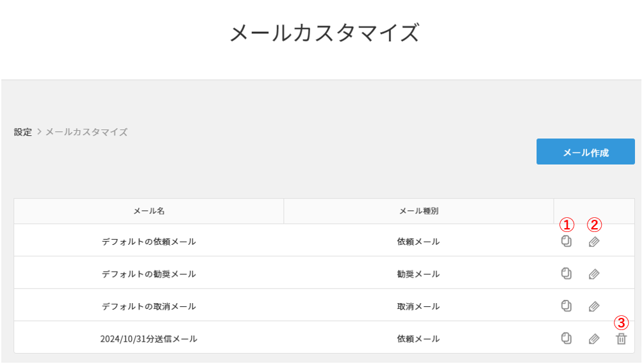Screen dimensions: 644x364
Task: Copy the デフォルトの勧奨メール template
Action: [566, 274]
